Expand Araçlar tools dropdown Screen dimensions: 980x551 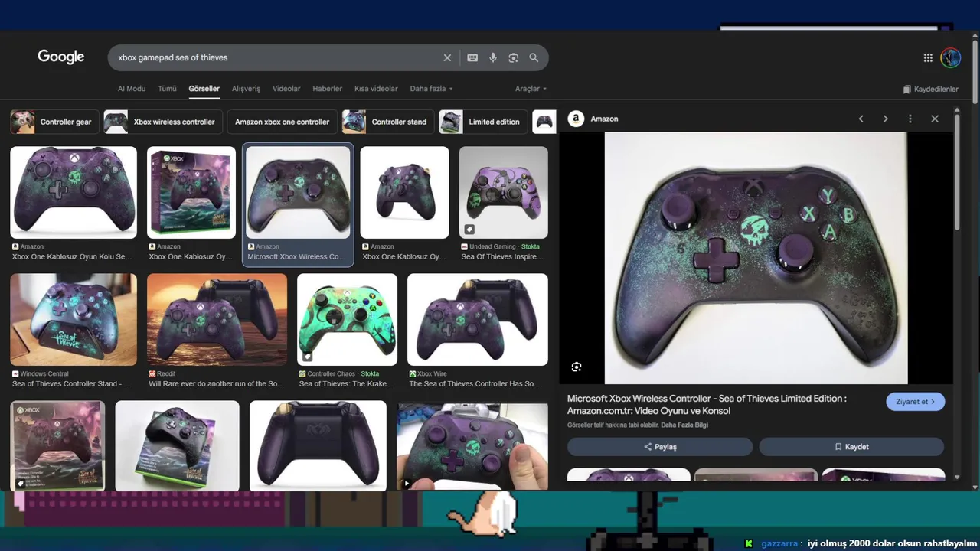click(531, 89)
